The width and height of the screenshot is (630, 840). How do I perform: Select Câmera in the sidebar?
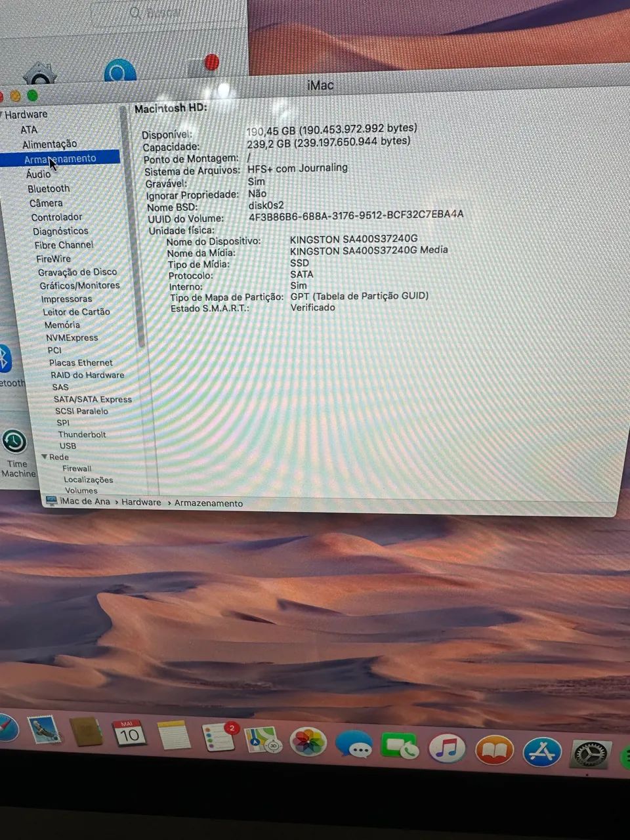pyautogui.click(x=46, y=203)
